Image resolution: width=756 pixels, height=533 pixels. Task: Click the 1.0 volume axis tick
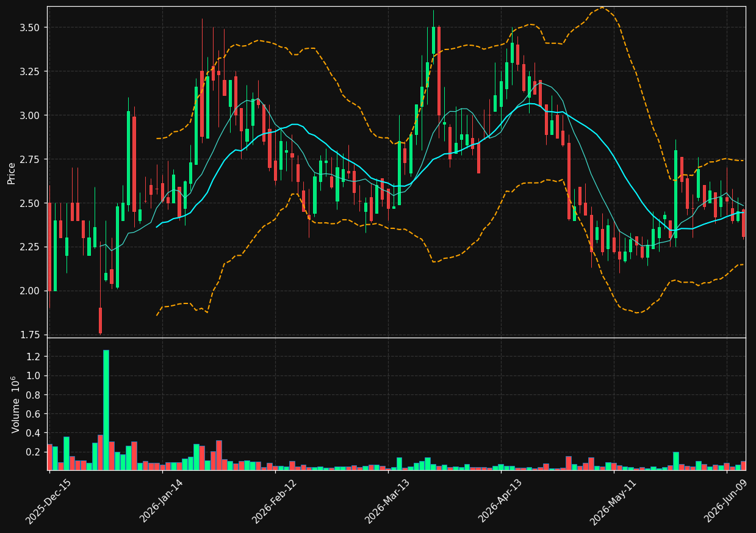tap(34, 376)
